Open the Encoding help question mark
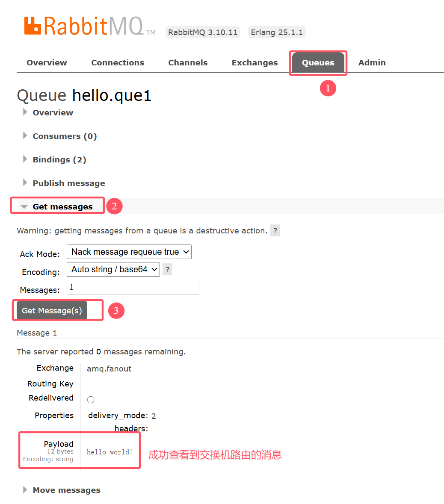444x504 pixels. click(167, 270)
